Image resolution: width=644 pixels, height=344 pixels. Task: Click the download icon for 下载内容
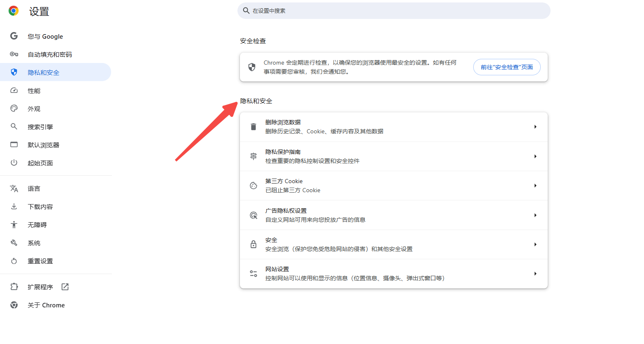(x=14, y=207)
